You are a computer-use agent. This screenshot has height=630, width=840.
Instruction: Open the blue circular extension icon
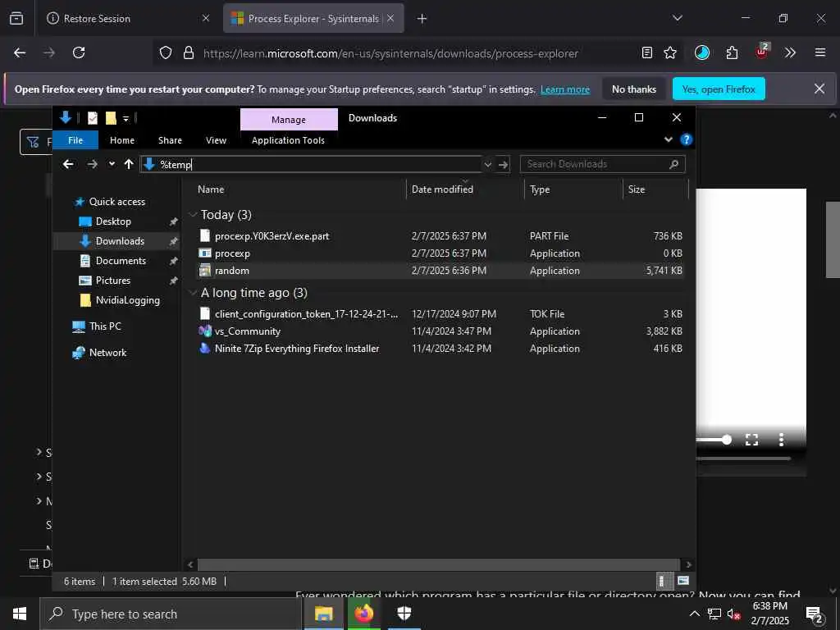[x=702, y=52]
